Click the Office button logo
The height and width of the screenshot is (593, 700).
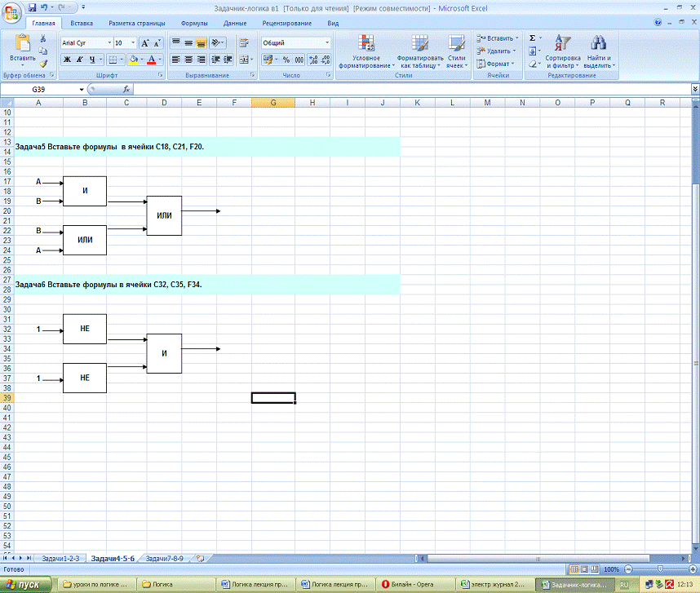[x=11, y=12]
